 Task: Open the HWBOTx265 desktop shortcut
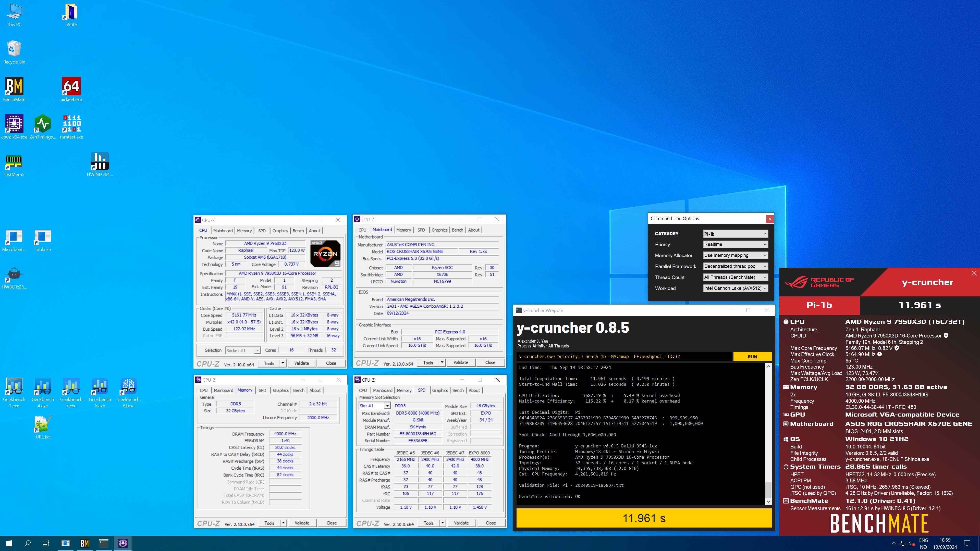(14, 278)
